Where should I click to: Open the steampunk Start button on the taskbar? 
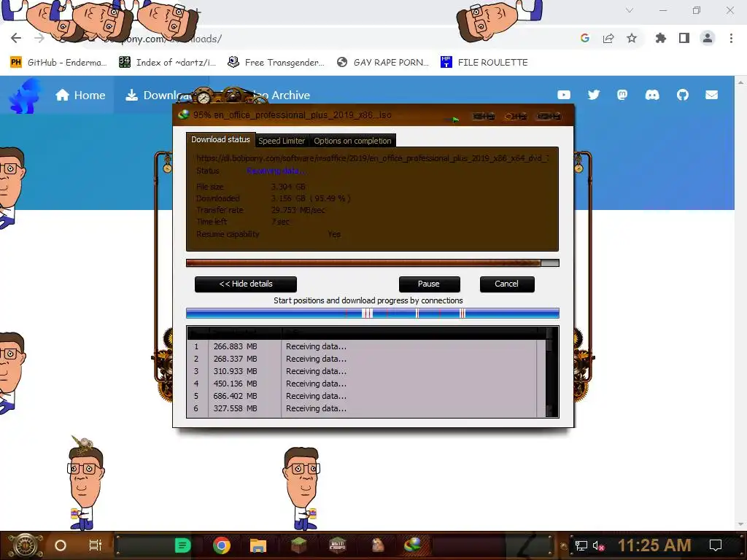point(26,545)
